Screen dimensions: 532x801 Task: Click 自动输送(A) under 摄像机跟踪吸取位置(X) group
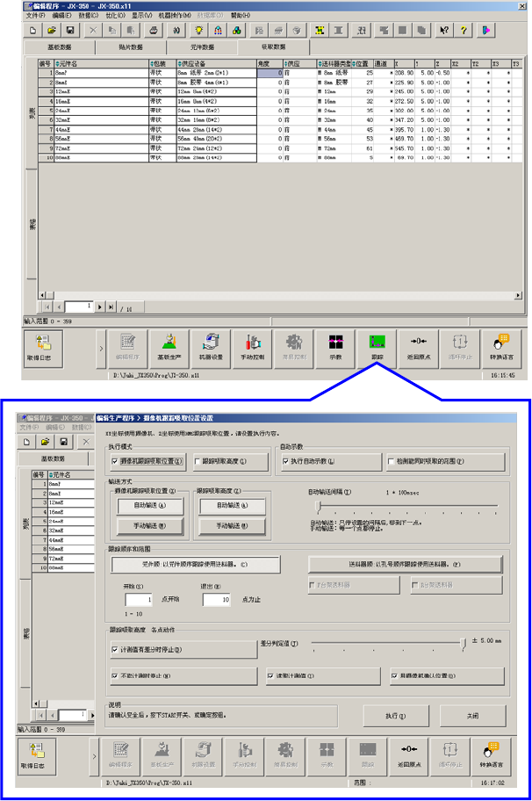tap(150, 506)
